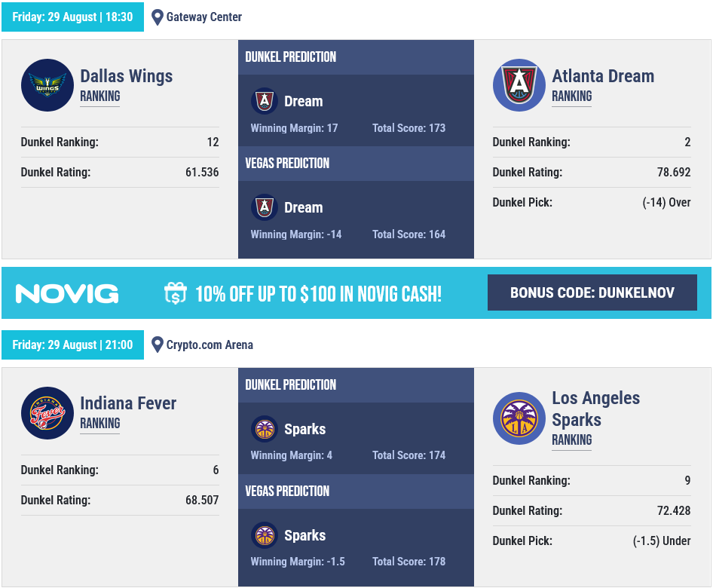This screenshot has height=588, width=713.
Task: Click the Indiana Fever team name heading
Action: (x=128, y=403)
